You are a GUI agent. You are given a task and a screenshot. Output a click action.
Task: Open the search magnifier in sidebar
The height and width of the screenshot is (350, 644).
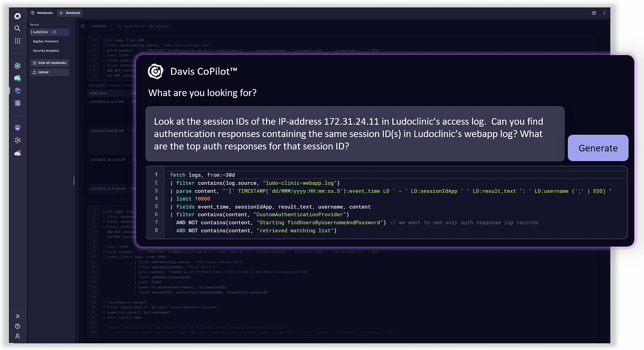point(17,29)
